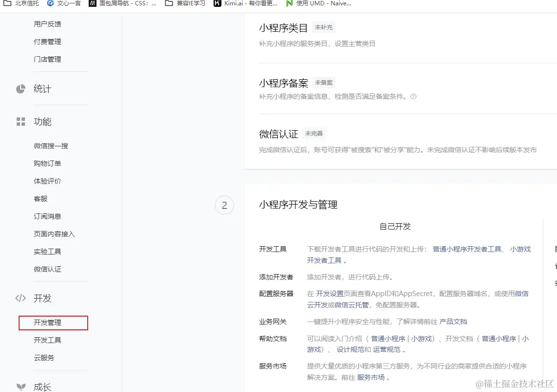Image resolution: width=557 pixels, height=392 pixels.
Task: Open the 北京信托 bookmark folder icon
Action: tap(7, 3)
